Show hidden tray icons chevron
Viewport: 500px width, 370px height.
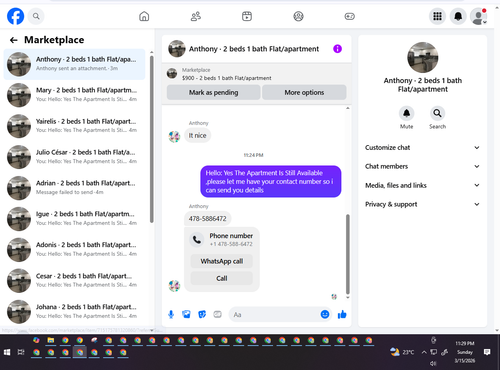point(424,352)
